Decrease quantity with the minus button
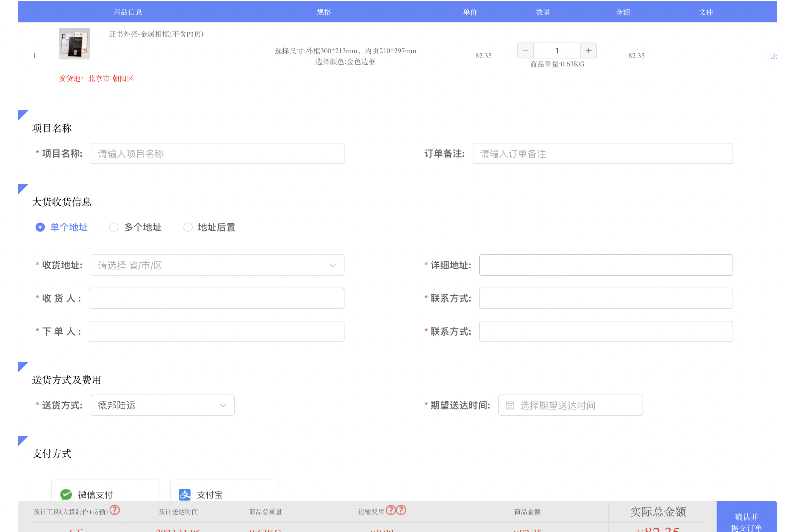794x532 pixels. (x=525, y=50)
